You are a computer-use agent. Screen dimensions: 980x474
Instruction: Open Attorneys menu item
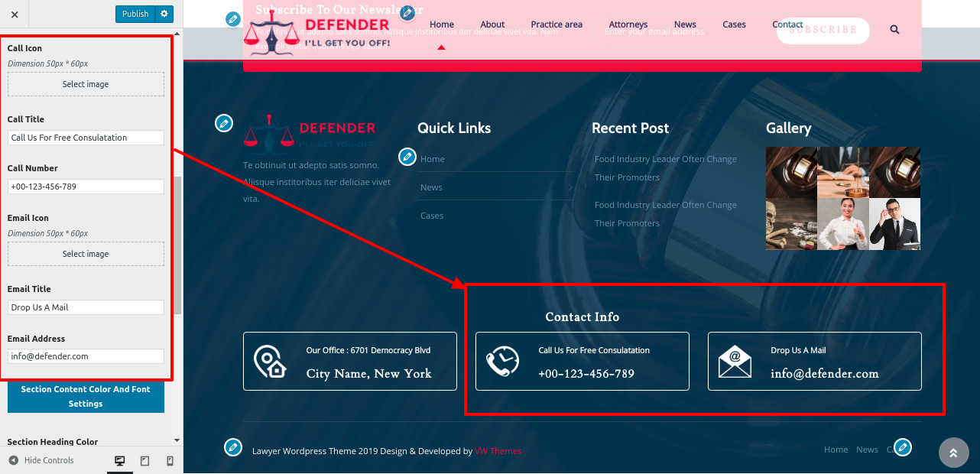click(x=628, y=24)
